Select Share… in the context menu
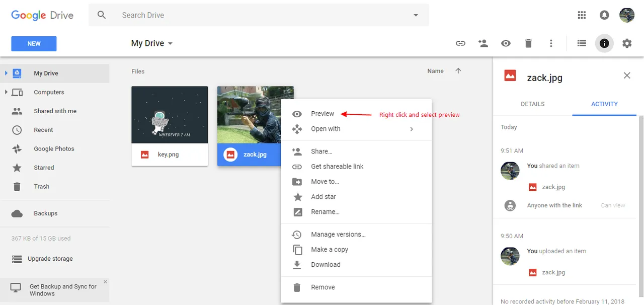Screen dimensions: 644x305 point(357,151)
